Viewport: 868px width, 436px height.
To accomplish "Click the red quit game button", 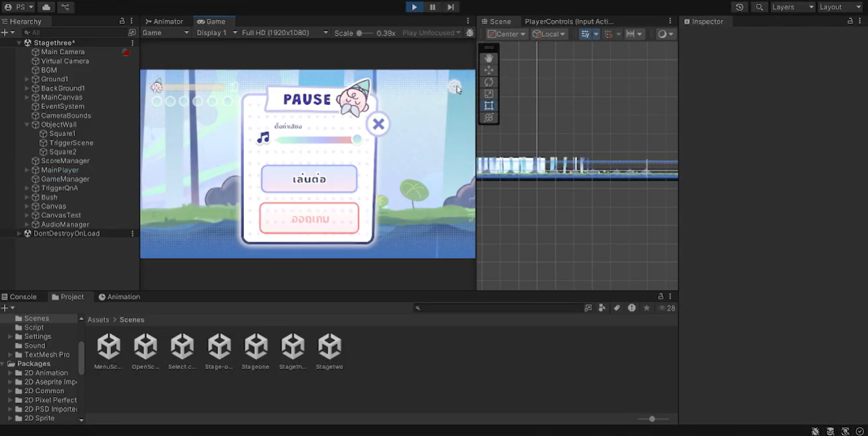I will (309, 219).
